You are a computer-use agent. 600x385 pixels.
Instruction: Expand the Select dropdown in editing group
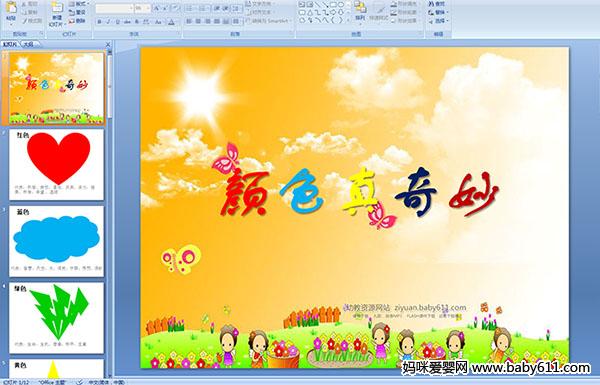[438, 21]
